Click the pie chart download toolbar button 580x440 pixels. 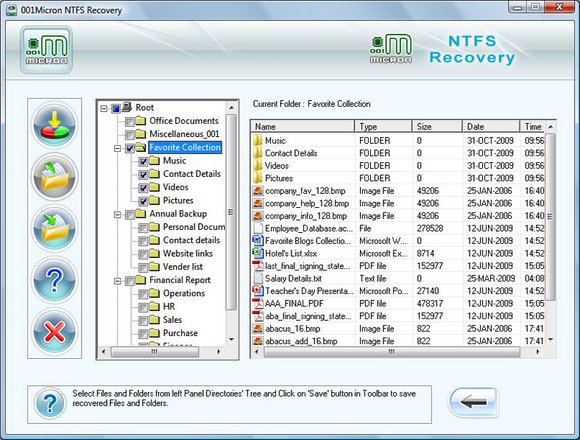coord(54,125)
